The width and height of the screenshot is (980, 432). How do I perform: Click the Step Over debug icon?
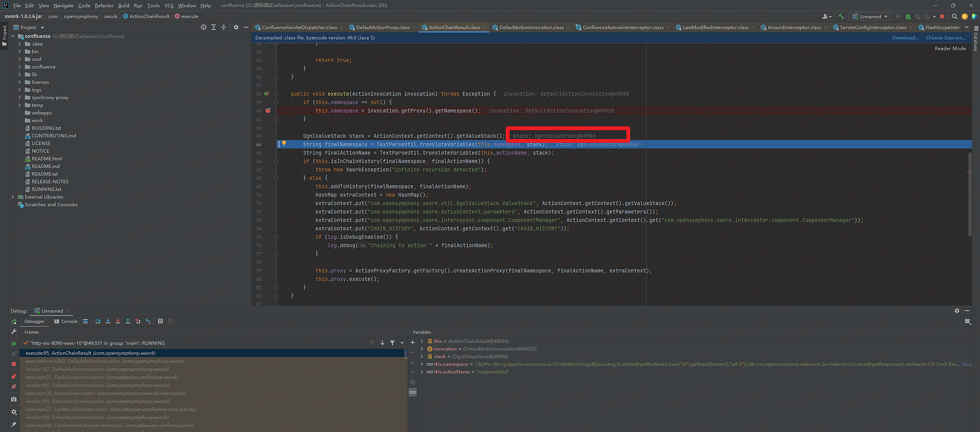pyautogui.click(x=98, y=321)
